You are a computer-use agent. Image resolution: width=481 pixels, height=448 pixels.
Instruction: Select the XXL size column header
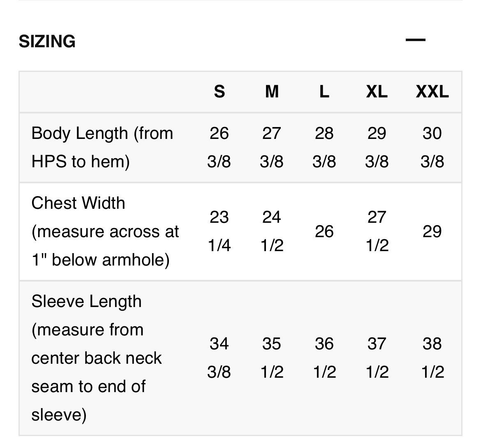(432, 91)
